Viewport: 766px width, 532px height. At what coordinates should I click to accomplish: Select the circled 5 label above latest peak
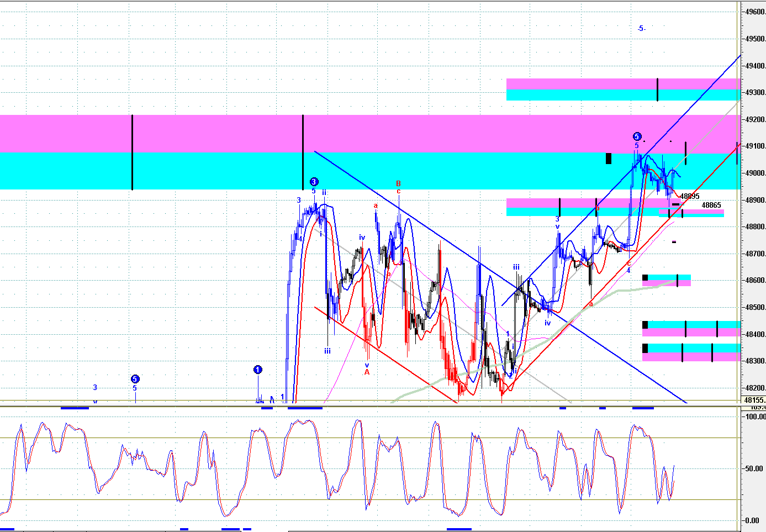637,136
